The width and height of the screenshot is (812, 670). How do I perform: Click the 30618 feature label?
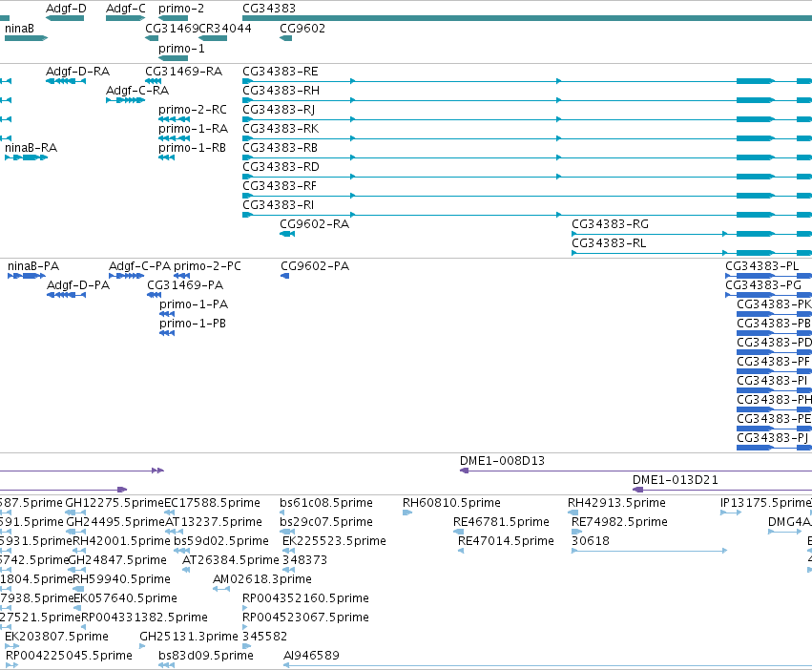591,541
